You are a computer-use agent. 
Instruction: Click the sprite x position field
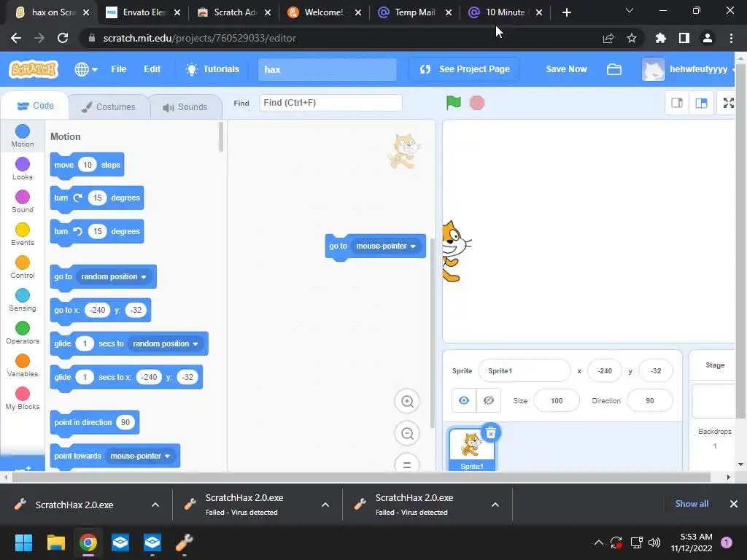[605, 370]
